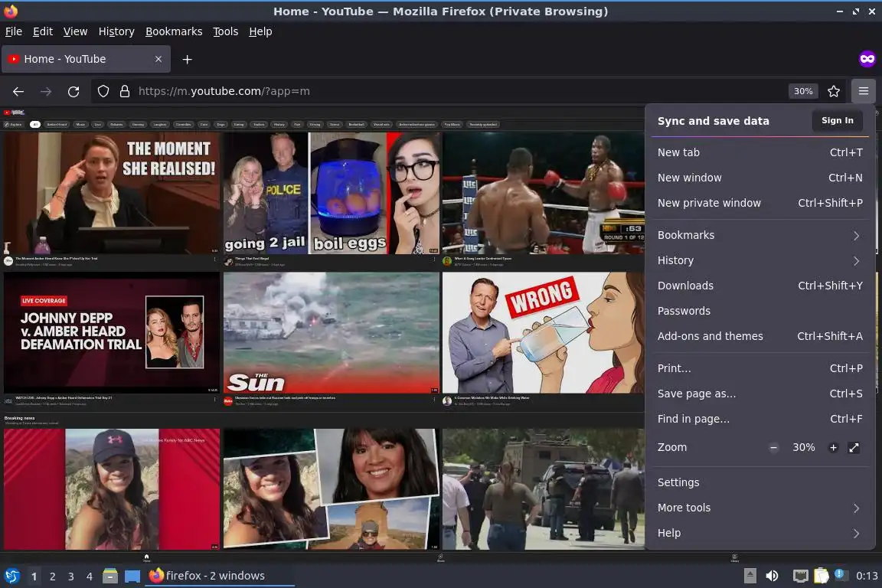Close the Home - YouTube tab
The image size is (882, 588).
coord(158,59)
